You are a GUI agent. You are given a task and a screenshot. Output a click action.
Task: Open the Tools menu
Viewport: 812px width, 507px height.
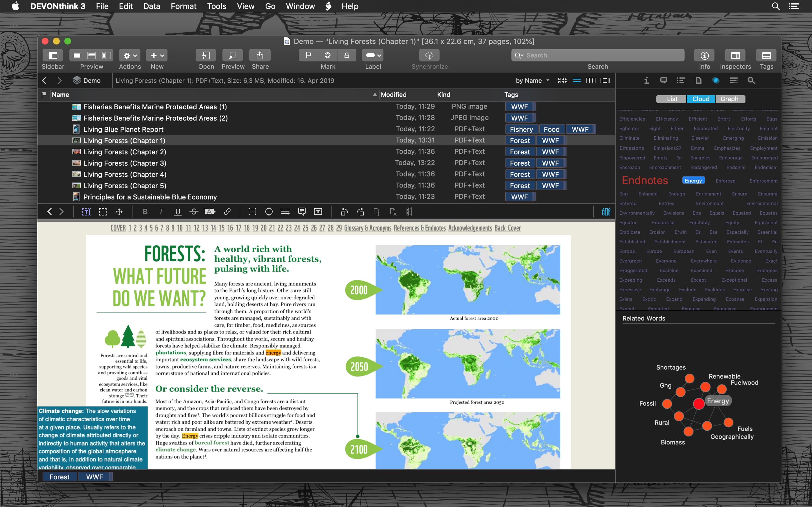click(217, 6)
